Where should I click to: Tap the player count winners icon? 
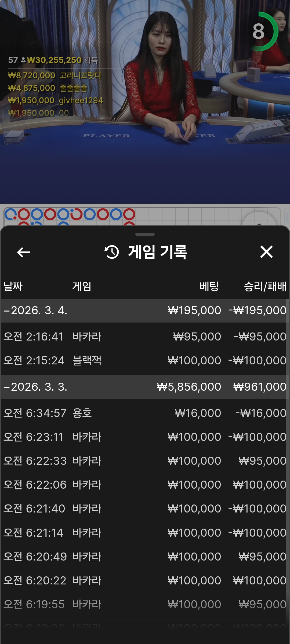(x=23, y=60)
